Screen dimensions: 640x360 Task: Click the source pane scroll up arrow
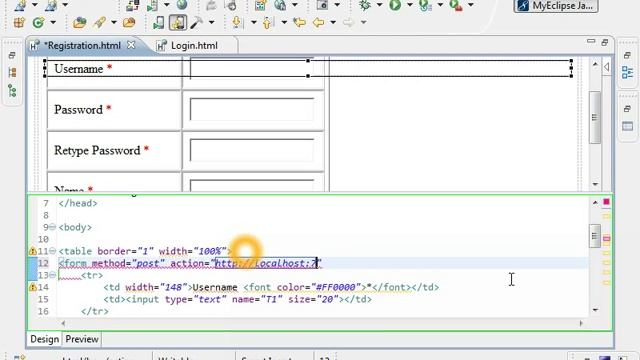[x=595, y=202]
